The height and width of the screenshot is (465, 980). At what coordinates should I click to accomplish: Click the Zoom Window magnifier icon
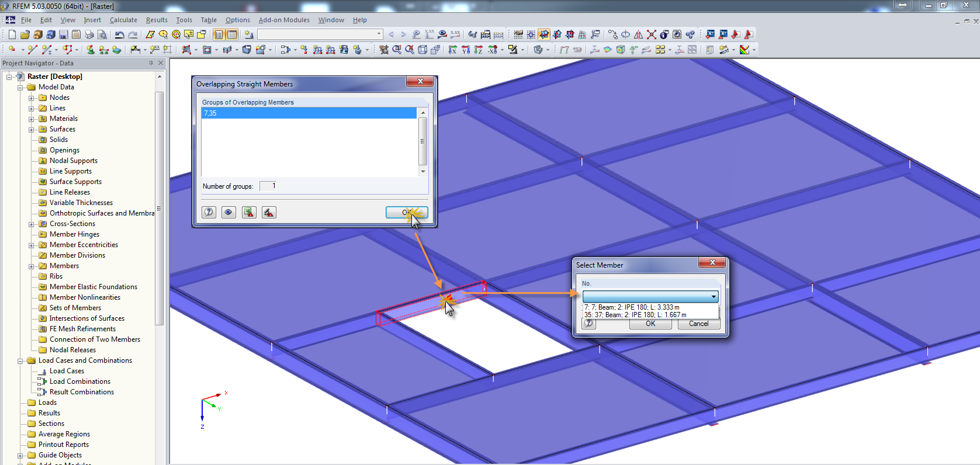tap(397, 50)
